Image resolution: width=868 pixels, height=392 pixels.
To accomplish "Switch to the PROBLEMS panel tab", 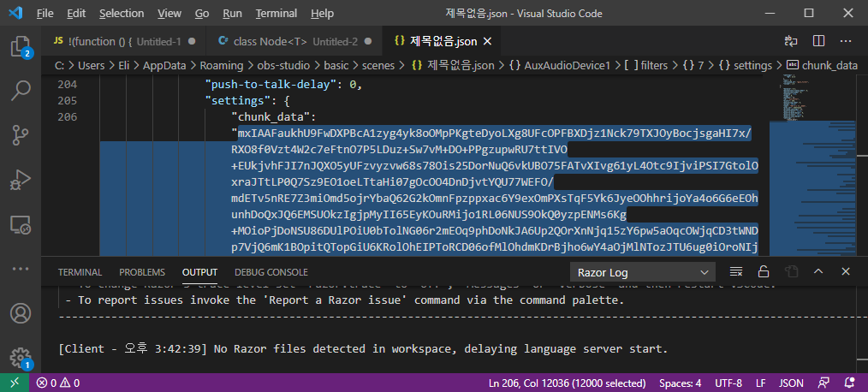I will click(x=142, y=272).
